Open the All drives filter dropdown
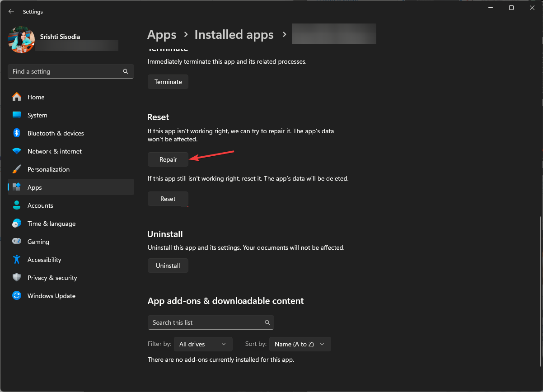 click(203, 344)
